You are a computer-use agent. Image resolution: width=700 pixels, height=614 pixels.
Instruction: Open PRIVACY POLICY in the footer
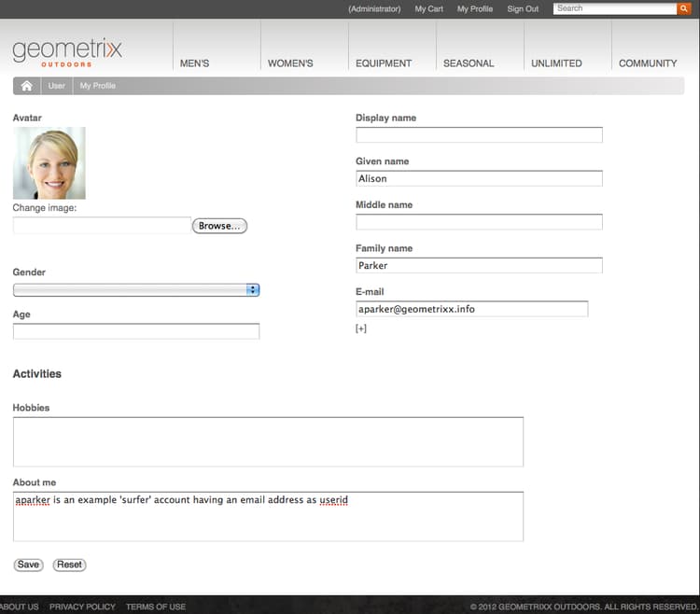pos(82,607)
